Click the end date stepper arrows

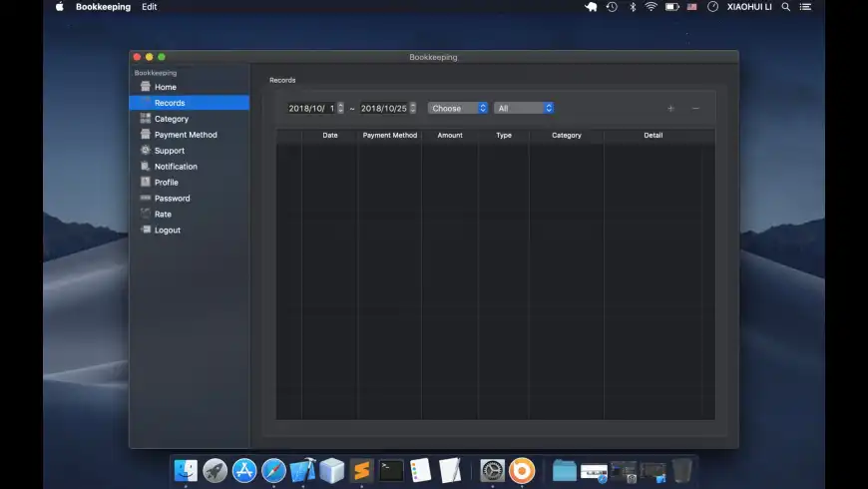click(413, 108)
